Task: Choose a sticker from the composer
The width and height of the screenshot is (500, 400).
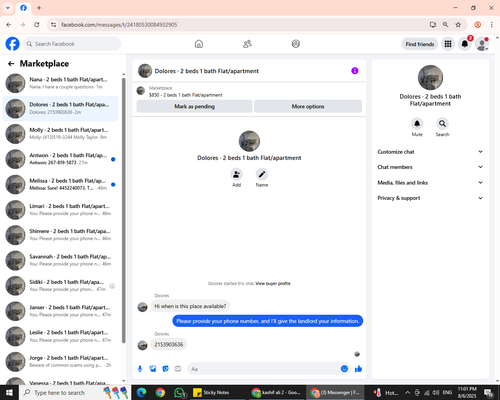Action: point(165,369)
